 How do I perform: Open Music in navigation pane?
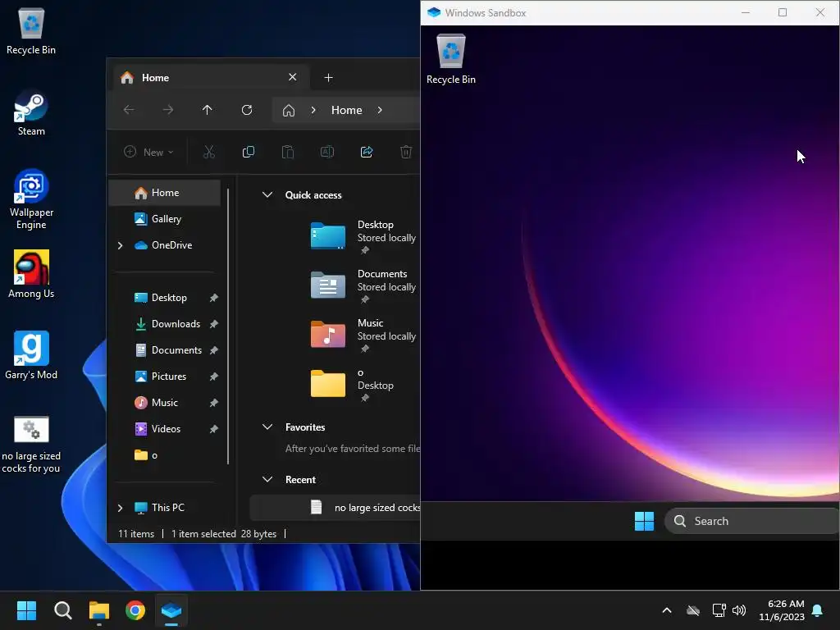164,403
